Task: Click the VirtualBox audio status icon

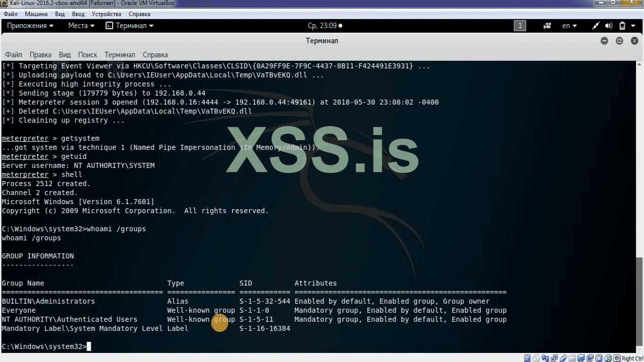Action: (x=544, y=358)
